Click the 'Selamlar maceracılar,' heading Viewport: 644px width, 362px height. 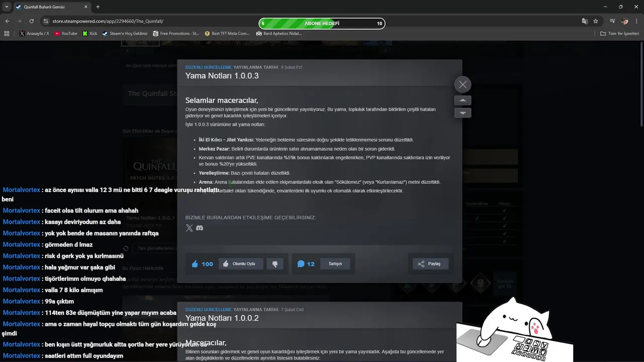coord(221,100)
